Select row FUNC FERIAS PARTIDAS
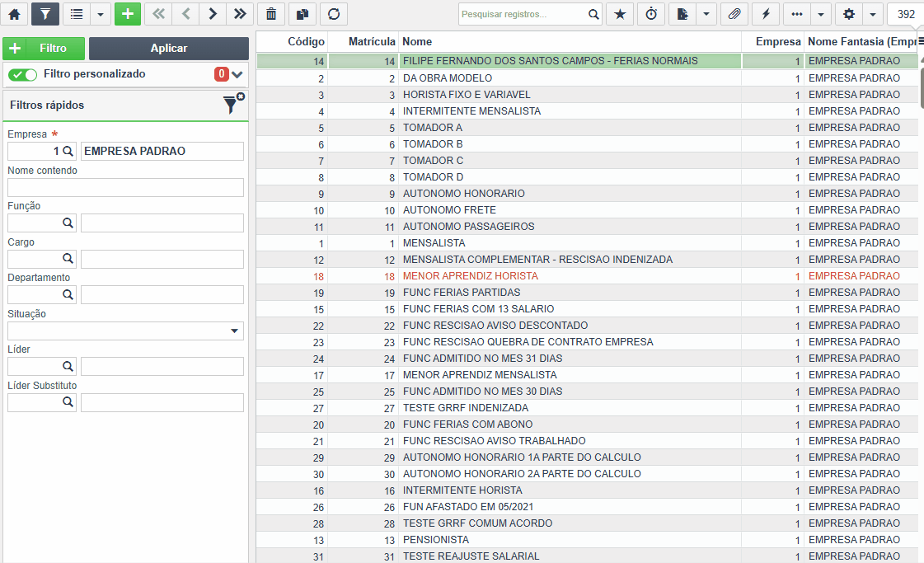The width and height of the screenshot is (924, 563). point(587,293)
